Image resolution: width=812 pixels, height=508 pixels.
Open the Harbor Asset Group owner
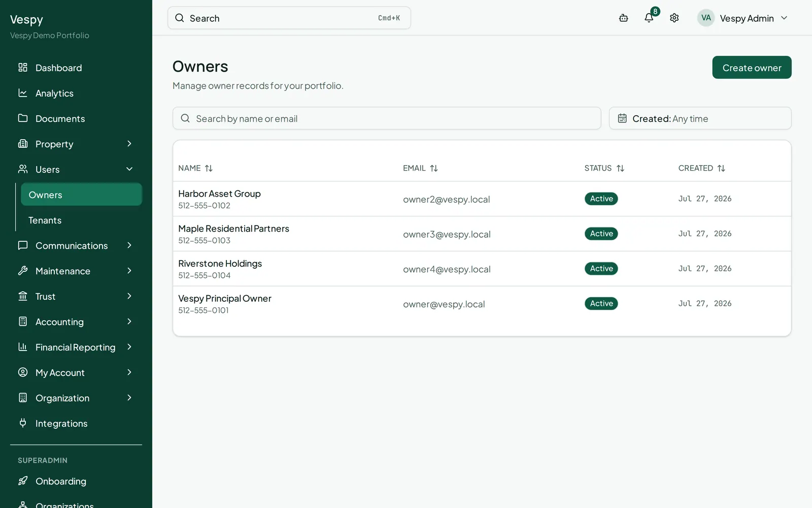click(219, 194)
